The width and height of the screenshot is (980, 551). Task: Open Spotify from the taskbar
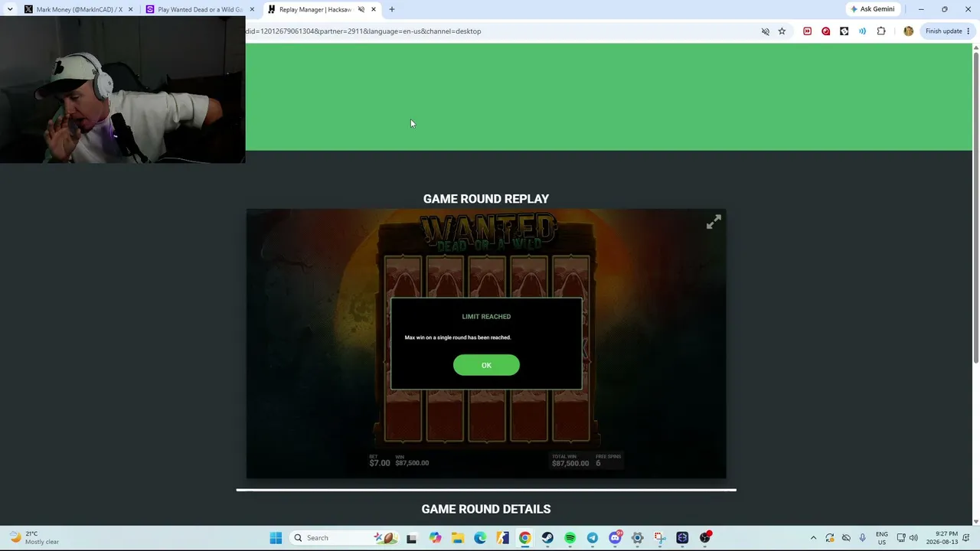pyautogui.click(x=570, y=538)
